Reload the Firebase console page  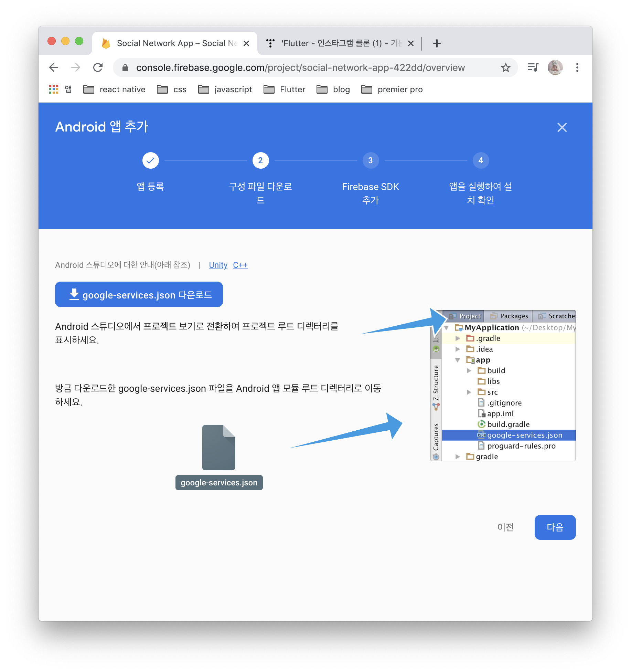98,67
